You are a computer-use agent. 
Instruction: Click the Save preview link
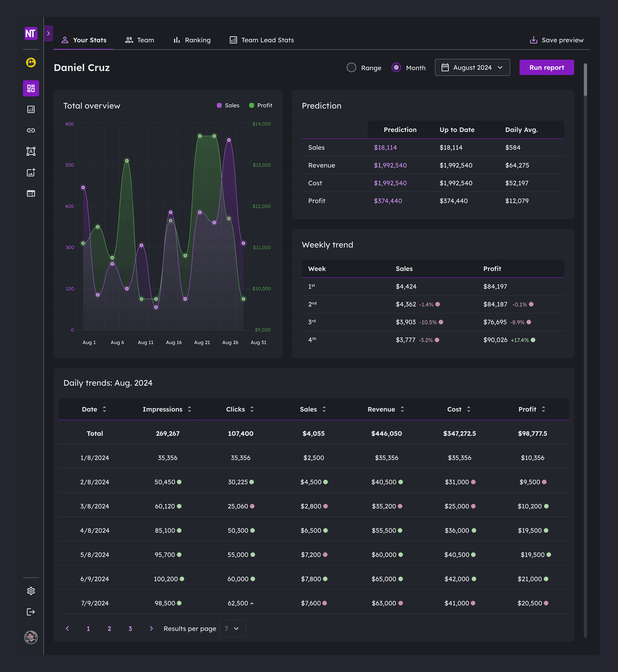557,40
